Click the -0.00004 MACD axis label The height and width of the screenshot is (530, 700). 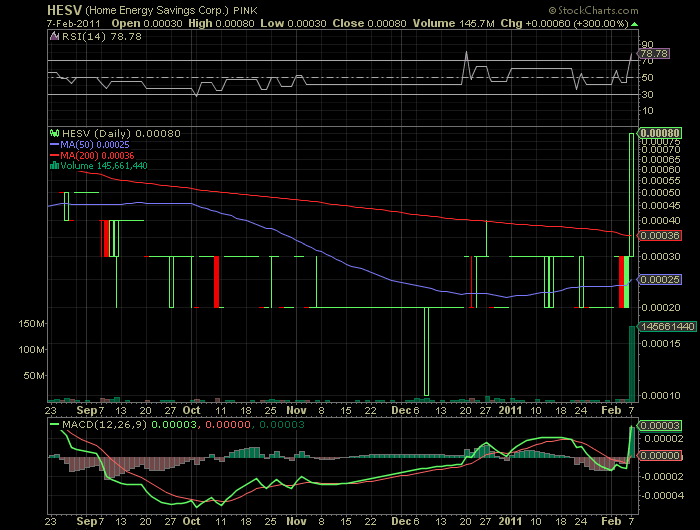663,495
